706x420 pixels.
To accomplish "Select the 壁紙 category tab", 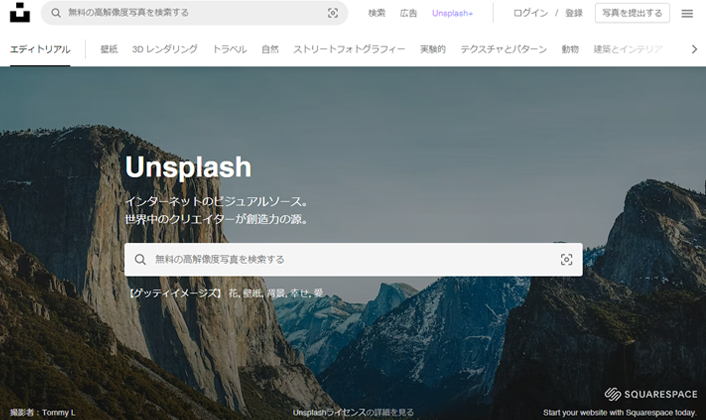I will point(109,49).
